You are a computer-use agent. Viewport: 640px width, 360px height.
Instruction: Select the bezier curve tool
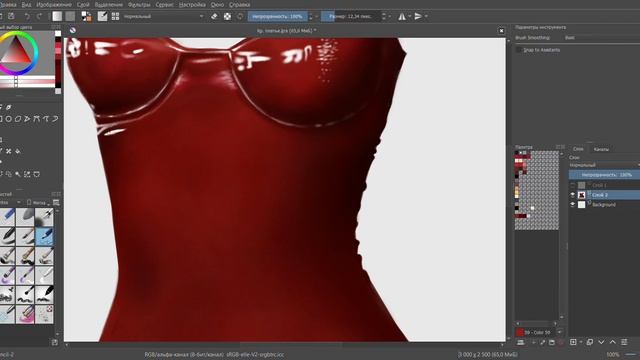(37, 119)
